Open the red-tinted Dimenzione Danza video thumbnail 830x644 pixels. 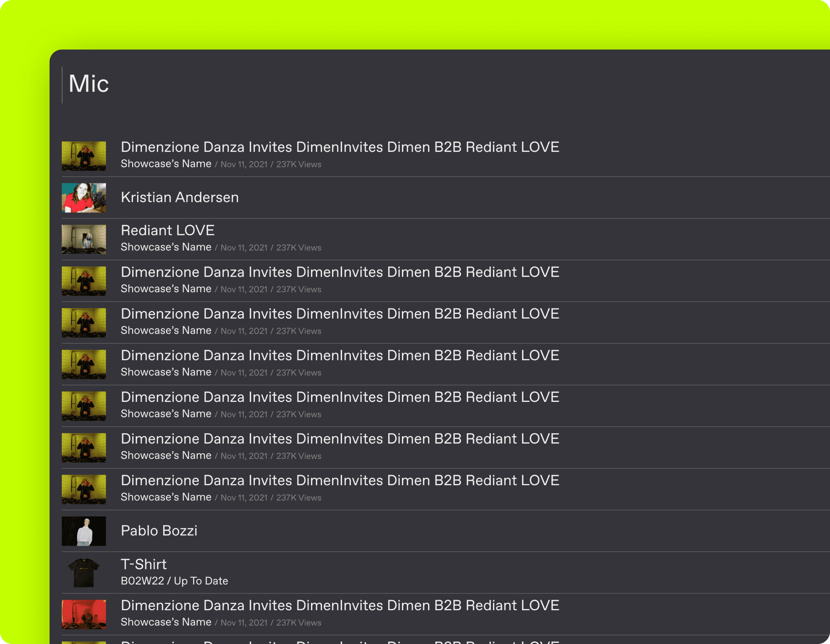tap(84, 614)
